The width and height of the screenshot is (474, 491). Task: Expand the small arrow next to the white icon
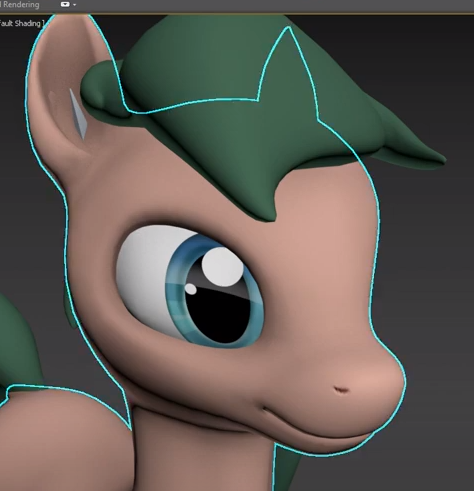[74, 5]
